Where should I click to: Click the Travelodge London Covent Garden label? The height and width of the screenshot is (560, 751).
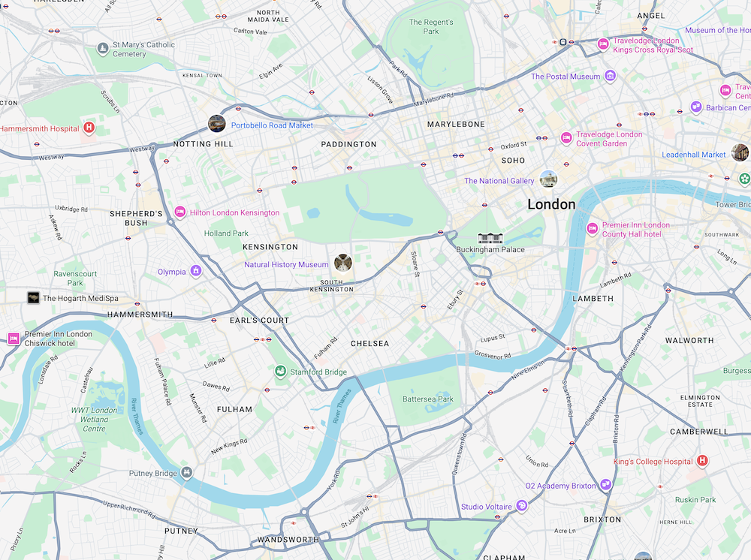tap(609, 139)
